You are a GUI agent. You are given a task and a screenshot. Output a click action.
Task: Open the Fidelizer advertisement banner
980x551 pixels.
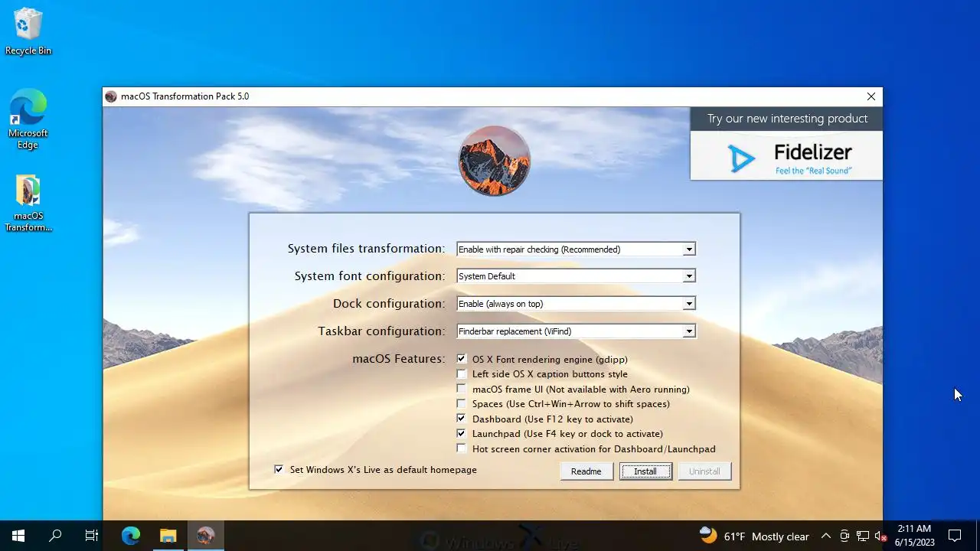click(786, 155)
